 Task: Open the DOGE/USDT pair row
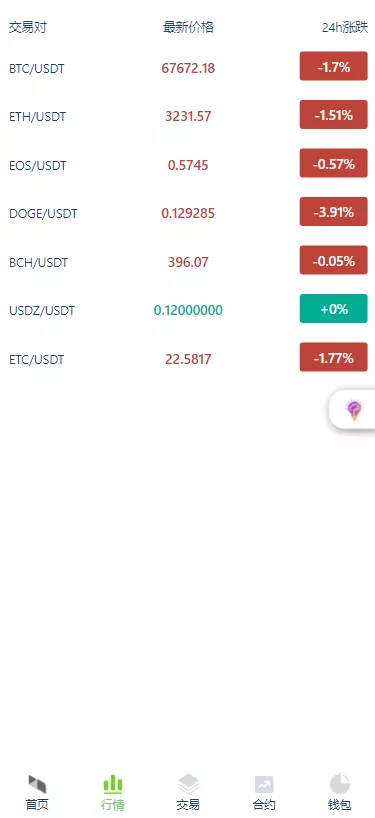point(187,213)
